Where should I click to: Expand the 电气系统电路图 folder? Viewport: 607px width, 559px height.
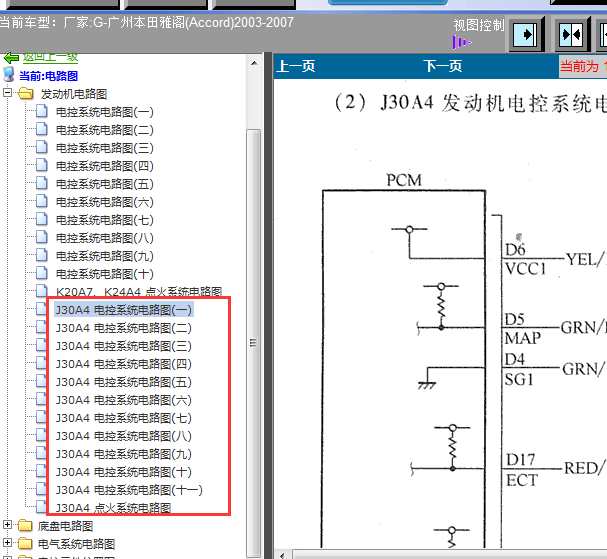(x=7, y=542)
